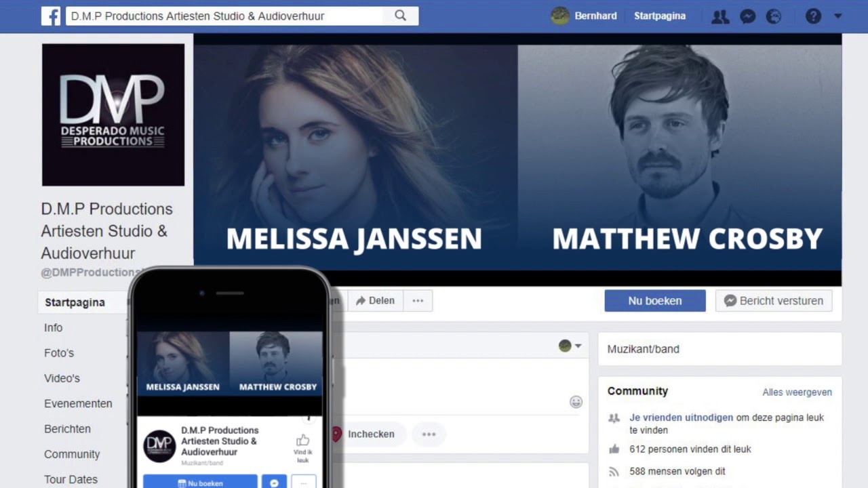The image size is (868, 488).
Task: Click Matthew Crosby image on phone preview
Action: pos(277,363)
